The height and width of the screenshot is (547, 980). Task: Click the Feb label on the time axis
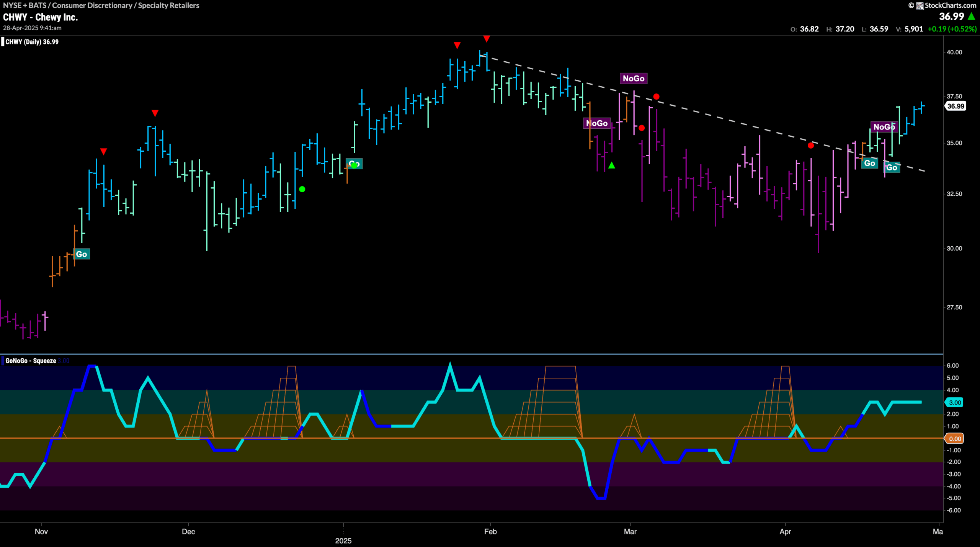pos(490,532)
